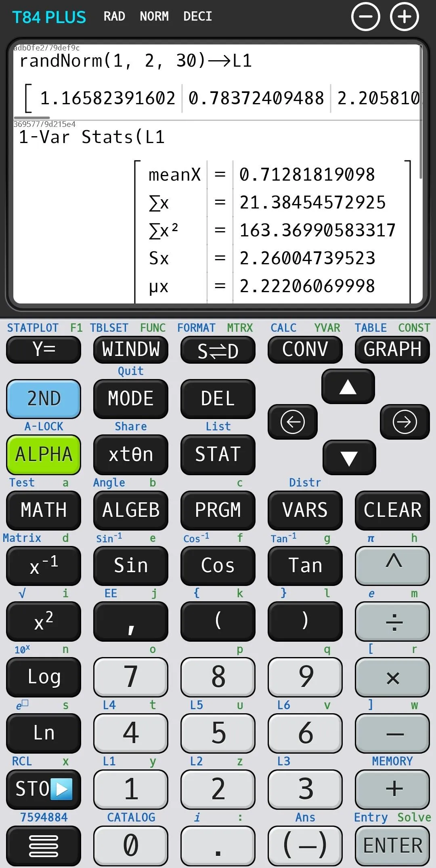
Task: Tap the up arrow navigation key
Action: click(348, 387)
